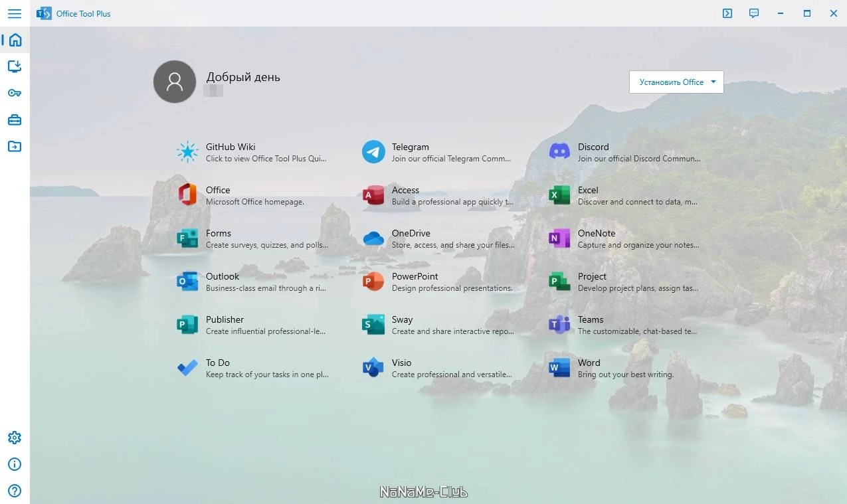This screenshot has height=504, width=847.
Task: Click the GitHub Wiki star icon
Action: [x=187, y=152]
